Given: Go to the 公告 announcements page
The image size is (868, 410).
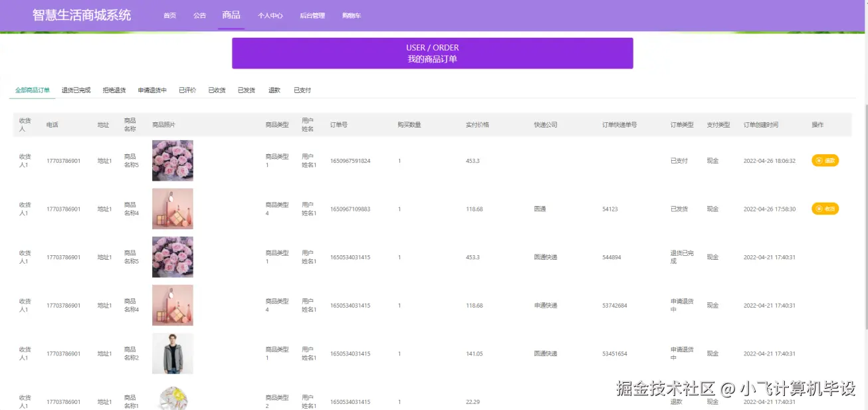Looking at the screenshot, I should coord(199,15).
